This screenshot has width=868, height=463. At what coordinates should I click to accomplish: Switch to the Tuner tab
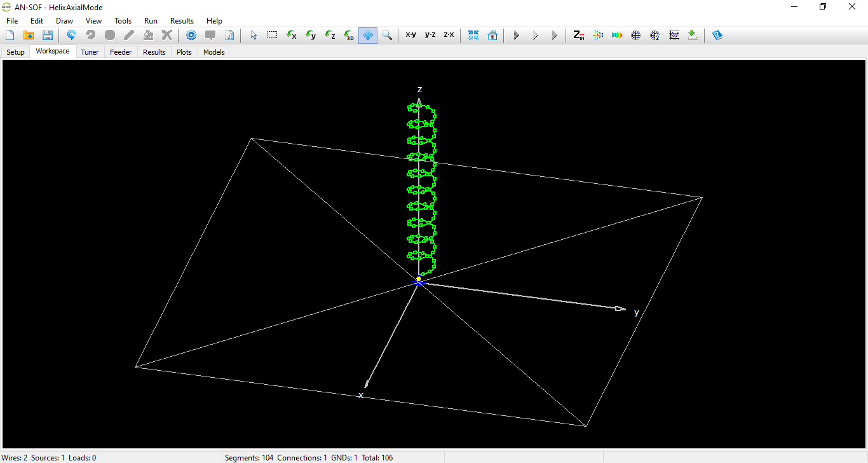pos(90,52)
